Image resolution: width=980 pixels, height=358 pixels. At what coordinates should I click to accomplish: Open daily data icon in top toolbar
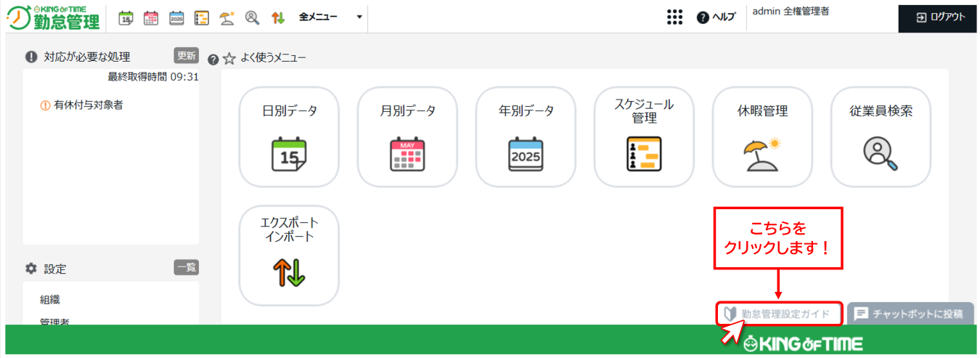[126, 17]
